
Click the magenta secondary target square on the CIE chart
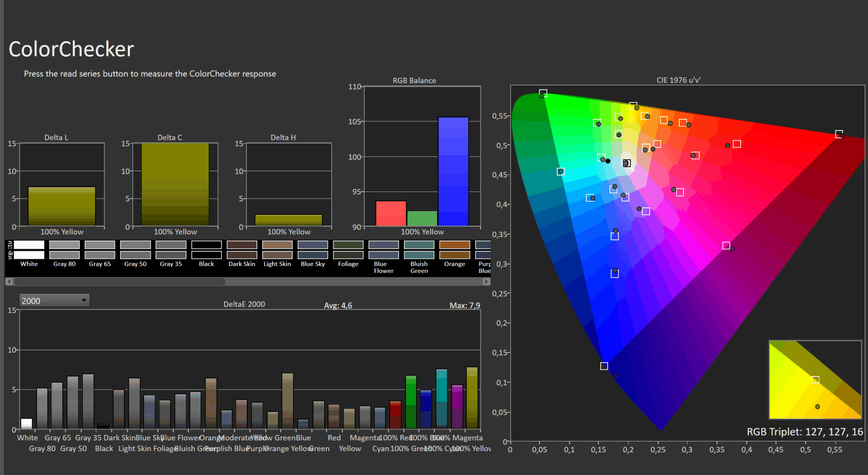pos(726,246)
